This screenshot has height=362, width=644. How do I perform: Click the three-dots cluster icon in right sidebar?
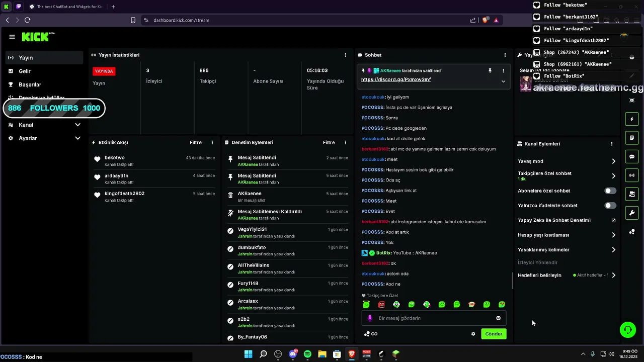click(632, 232)
